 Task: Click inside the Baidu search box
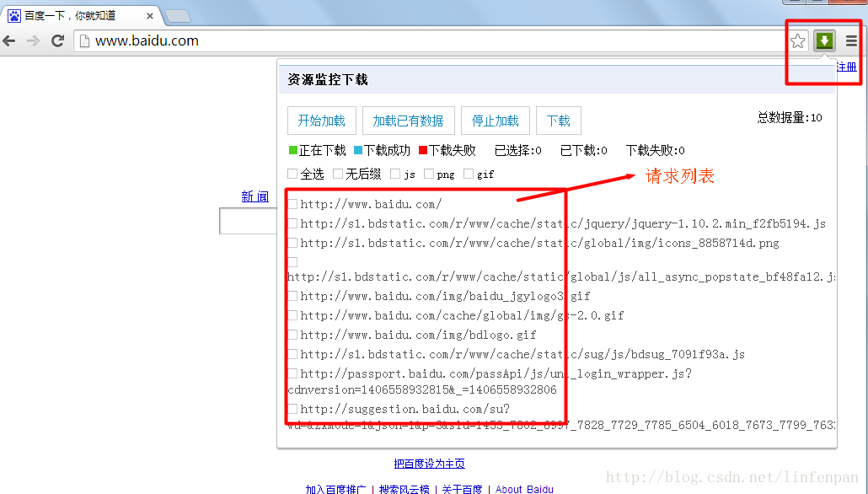pyautogui.click(x=248, y=221)
